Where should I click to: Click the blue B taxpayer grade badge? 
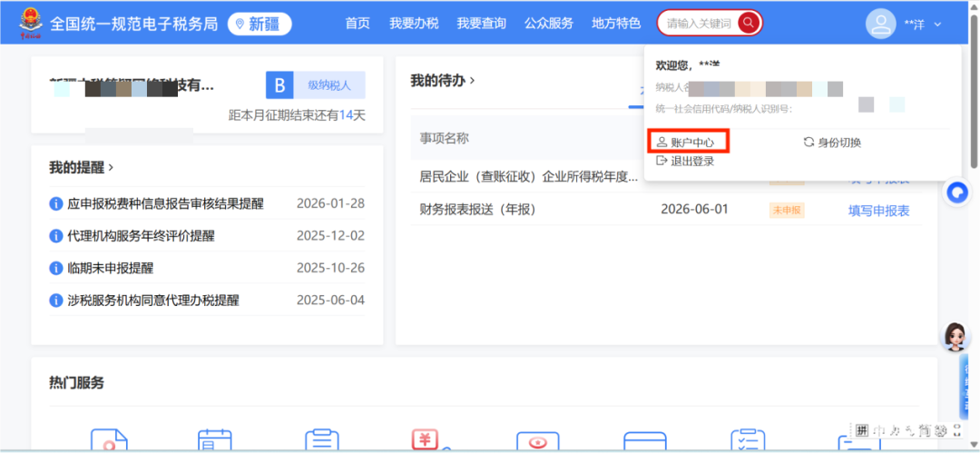pyautogui.click(x=279, y=85)
